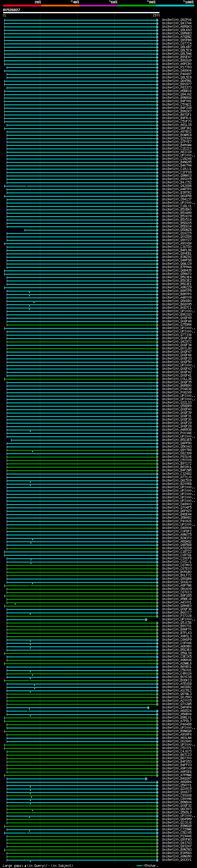This screenshot has height=868, width=197.
Task: Select hit label UniRef100_Q5AYY1
Action: click(176, 785)
